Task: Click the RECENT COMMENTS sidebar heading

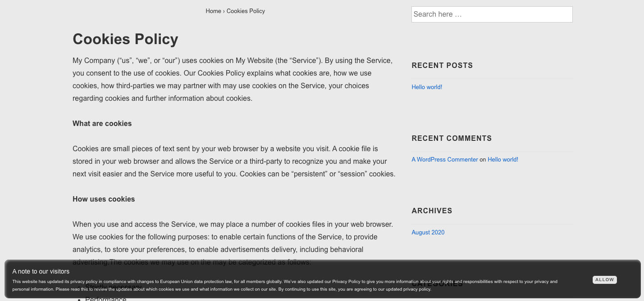Action: 451,138
